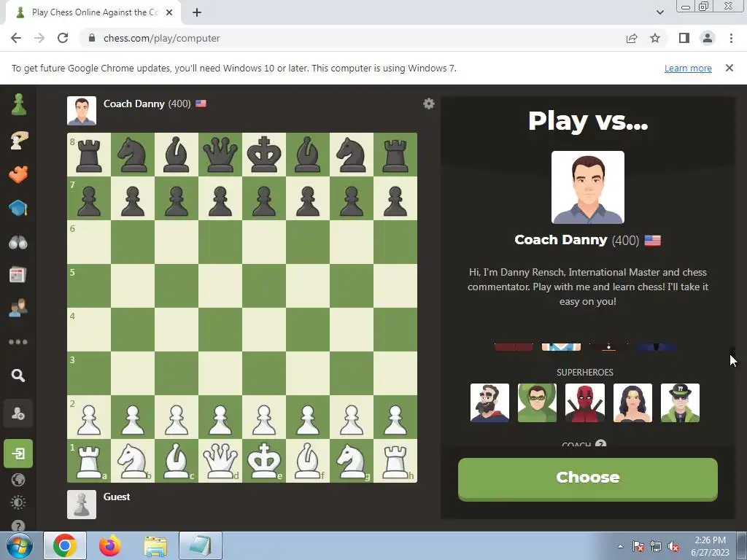The width and height of the screenshot is (747, 560).
Task: Open the language globe icon in sidebar
Action: [x=18, y=480]
